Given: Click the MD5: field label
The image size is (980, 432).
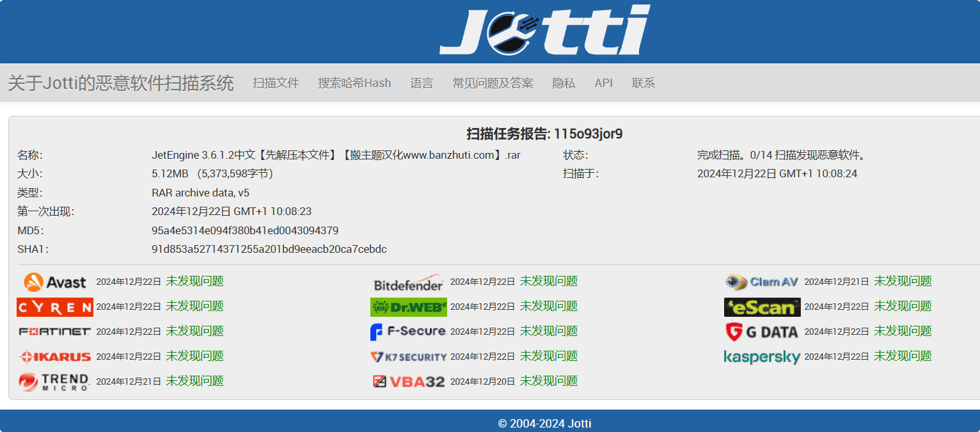Looking at the screenshot, I should 31,230.
